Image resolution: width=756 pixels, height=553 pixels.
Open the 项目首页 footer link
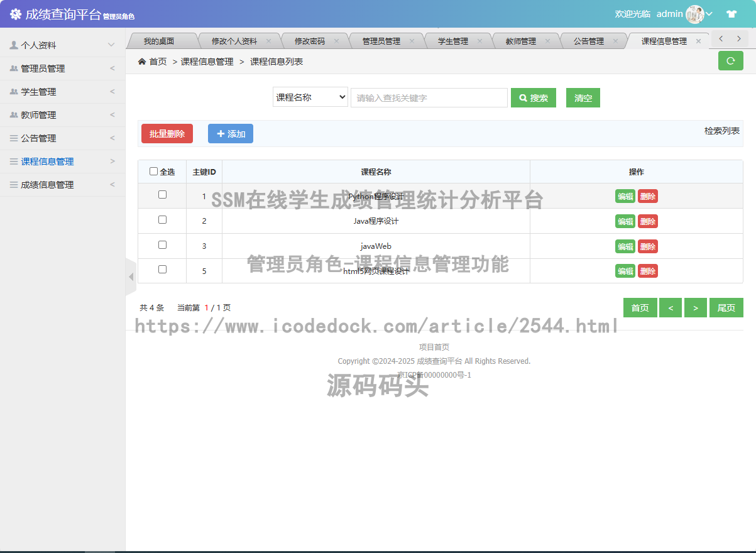(x=434, y=347)
